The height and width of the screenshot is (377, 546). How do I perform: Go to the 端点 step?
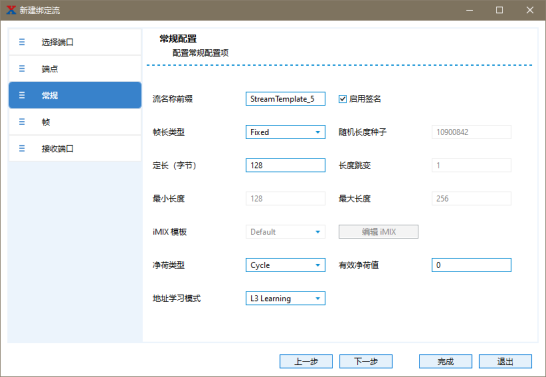click(75, 69)
